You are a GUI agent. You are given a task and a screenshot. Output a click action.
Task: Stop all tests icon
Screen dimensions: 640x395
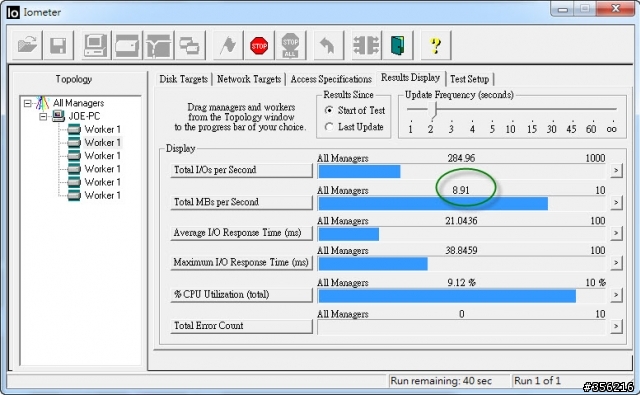click(290, 45)
